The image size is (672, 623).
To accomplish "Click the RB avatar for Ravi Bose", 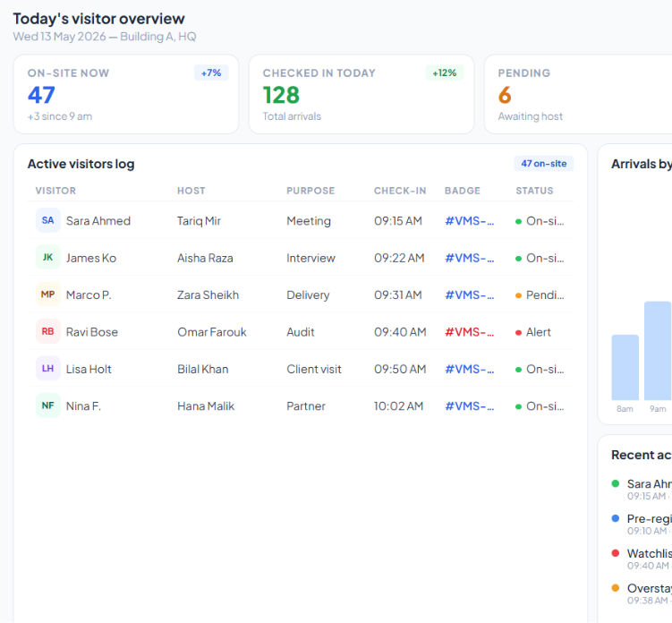I will point(48,331).
